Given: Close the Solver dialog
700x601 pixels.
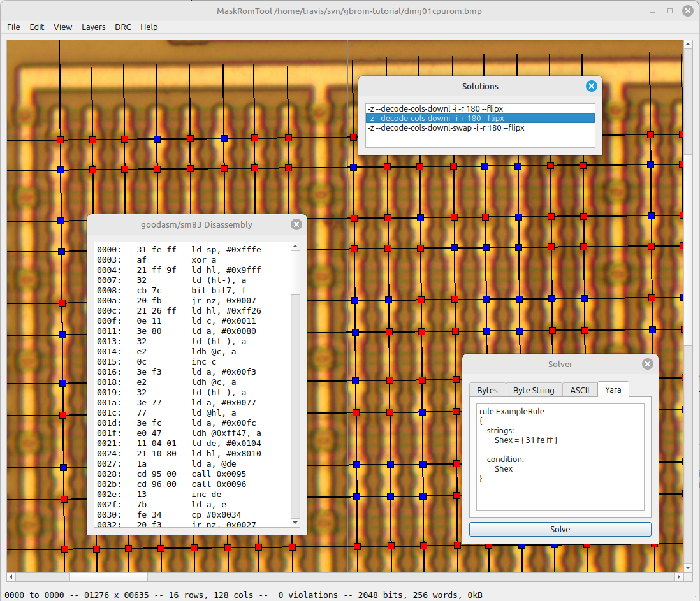Looking at the screenshot, I should [647, 364].
